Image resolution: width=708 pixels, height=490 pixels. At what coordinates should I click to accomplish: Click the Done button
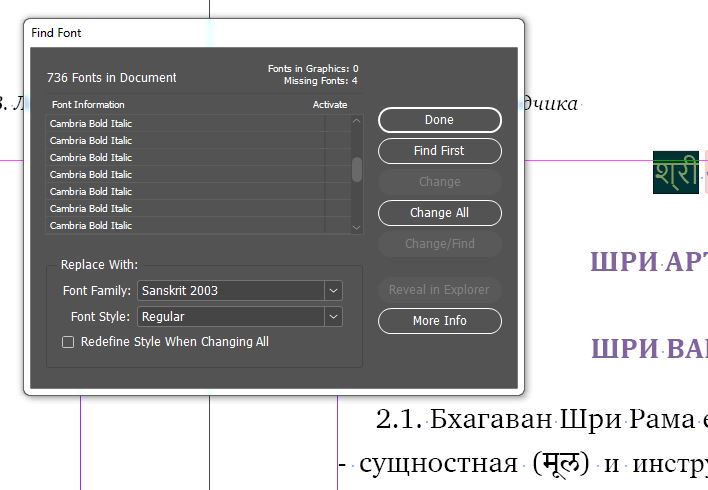click(x=439, y=120)
